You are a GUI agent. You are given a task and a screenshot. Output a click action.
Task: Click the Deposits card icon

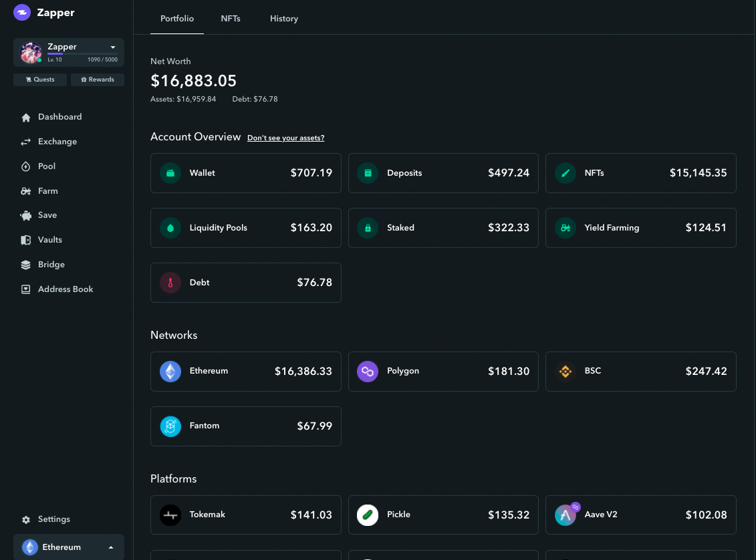pyautogui.click(x=368, y=173)
